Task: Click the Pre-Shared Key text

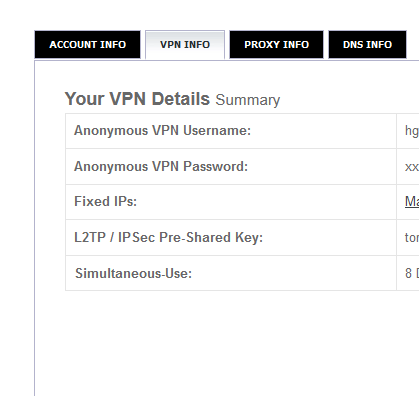Action: point(211,237)
